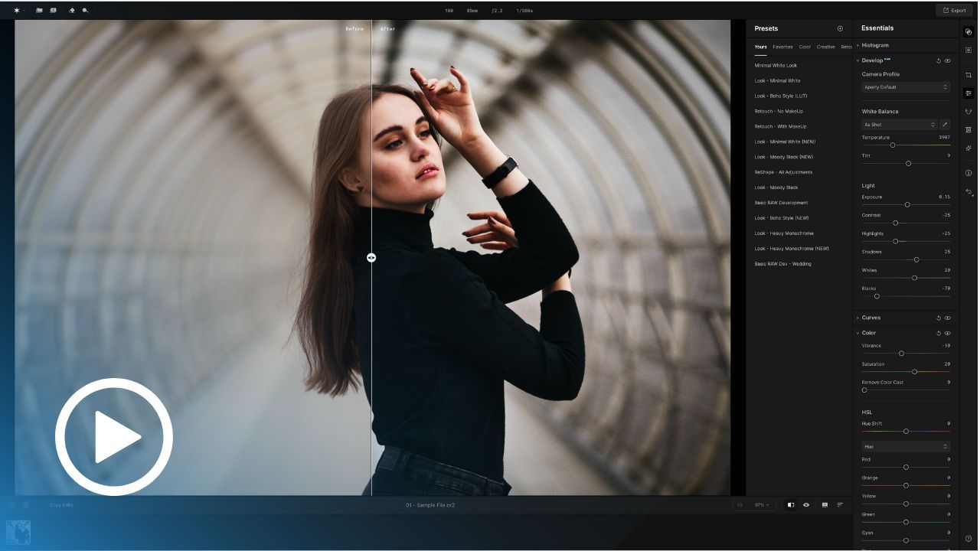Apply the ReShape - All Adjustments preset
This screenshot has height=551, width=980.
tap(783, 172)
